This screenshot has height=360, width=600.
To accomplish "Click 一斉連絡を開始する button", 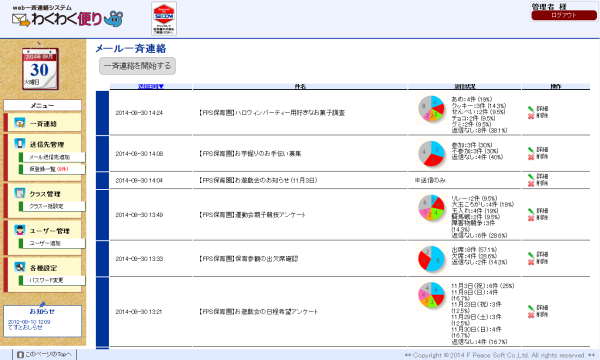I will [x=137, y=66].
